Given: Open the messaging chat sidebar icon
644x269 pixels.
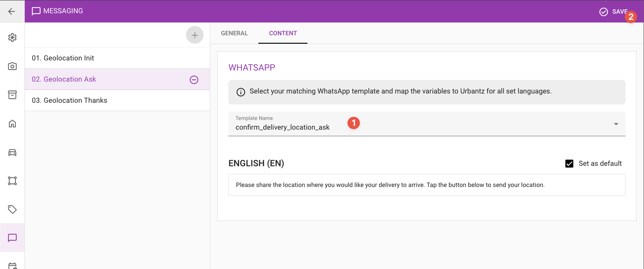Looking at the screenshot, I should pyautogui.click(x=12, y=238).
